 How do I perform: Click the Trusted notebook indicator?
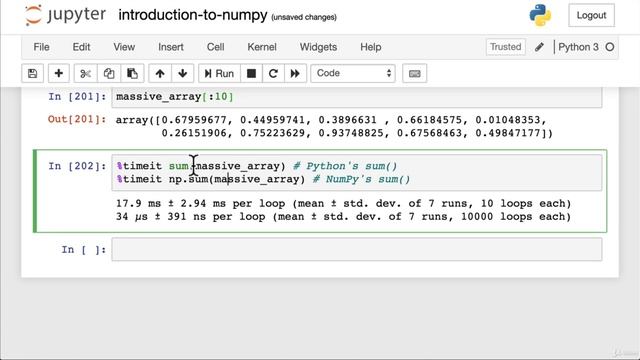(505, 47)
